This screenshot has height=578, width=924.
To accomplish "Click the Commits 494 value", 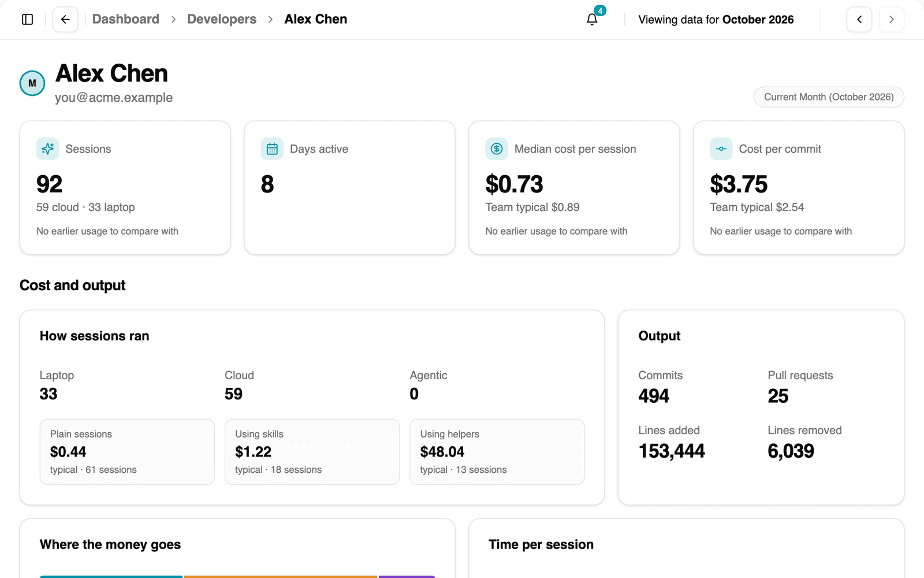I will [654, 396].
